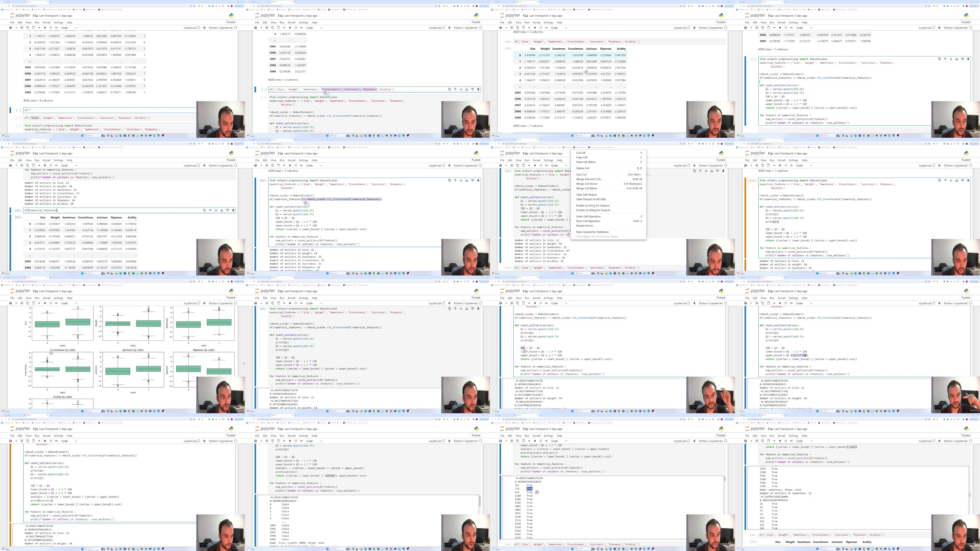This screenshot has height=551, width=980.
Task: Choose Merge Selected Cells in the context menu
Action: (x=608, y=179)
